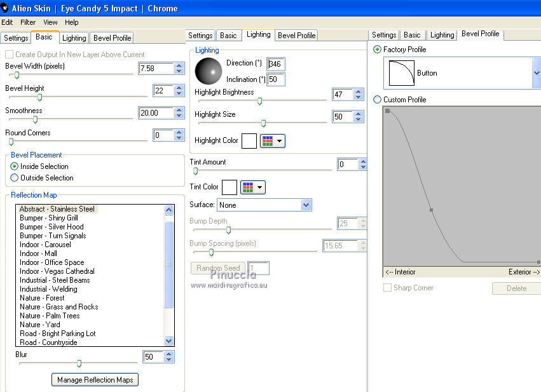Click the Blur slider thumb
The width and height of the screenshot is (541, 392).
pyautogui.click(x=79, y=363)
